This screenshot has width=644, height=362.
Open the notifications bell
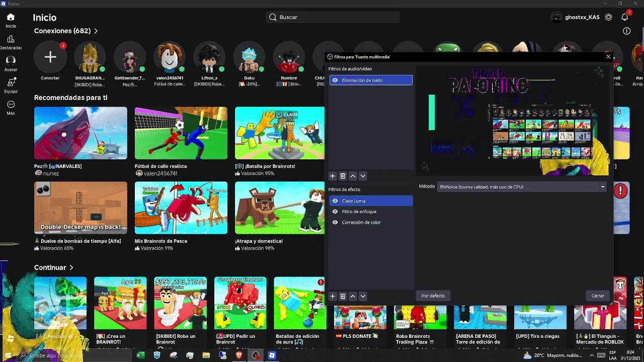pos(624,17)
